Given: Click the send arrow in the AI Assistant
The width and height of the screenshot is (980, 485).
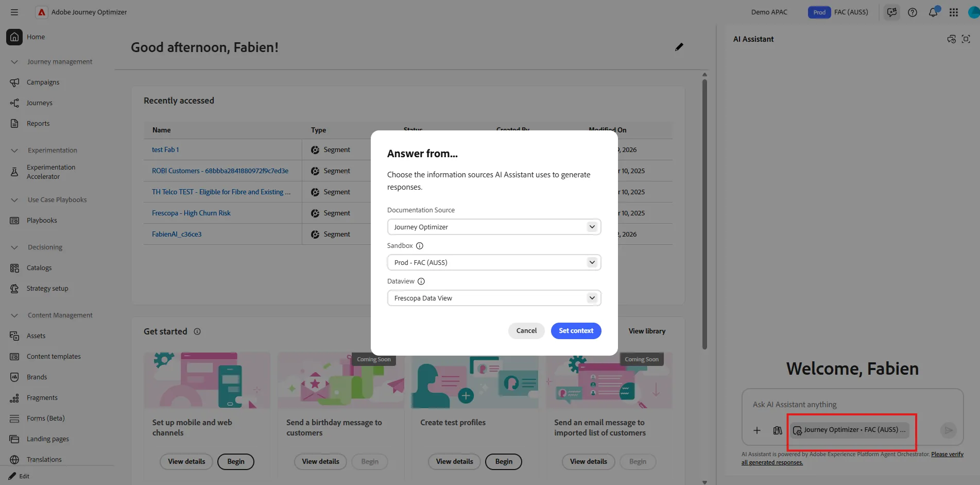Looking at the screenshot, I should click(948, 430).
